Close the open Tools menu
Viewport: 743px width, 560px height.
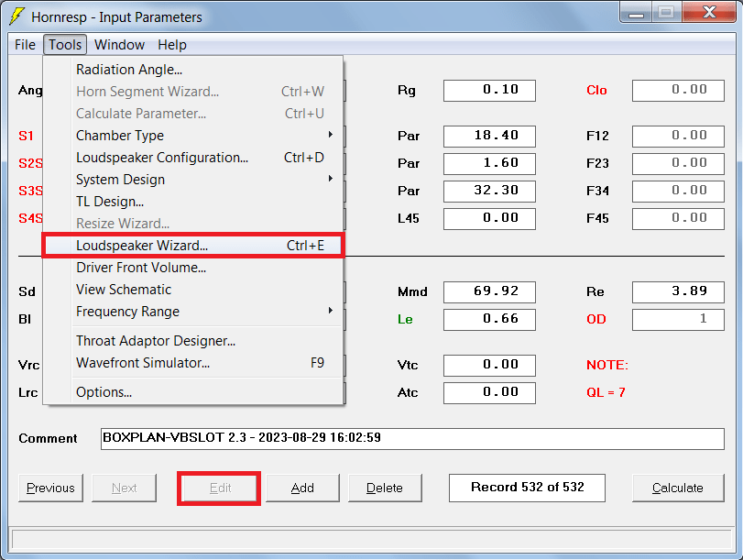tap(65, 45)
